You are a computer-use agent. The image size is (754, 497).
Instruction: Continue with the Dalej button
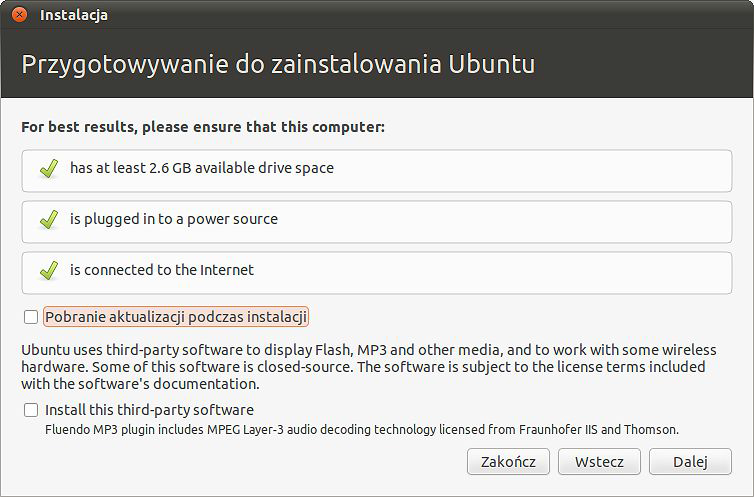(x=691, y=462)
